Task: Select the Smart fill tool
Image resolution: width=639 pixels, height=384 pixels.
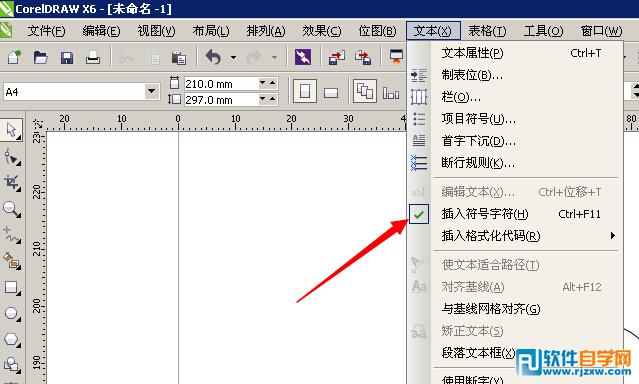Action: point(11,261)
